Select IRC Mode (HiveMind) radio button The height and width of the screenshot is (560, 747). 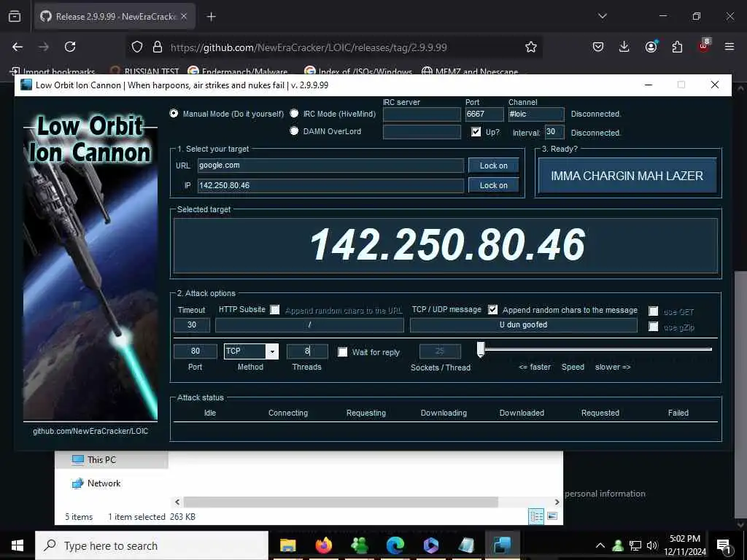(294, 113)
